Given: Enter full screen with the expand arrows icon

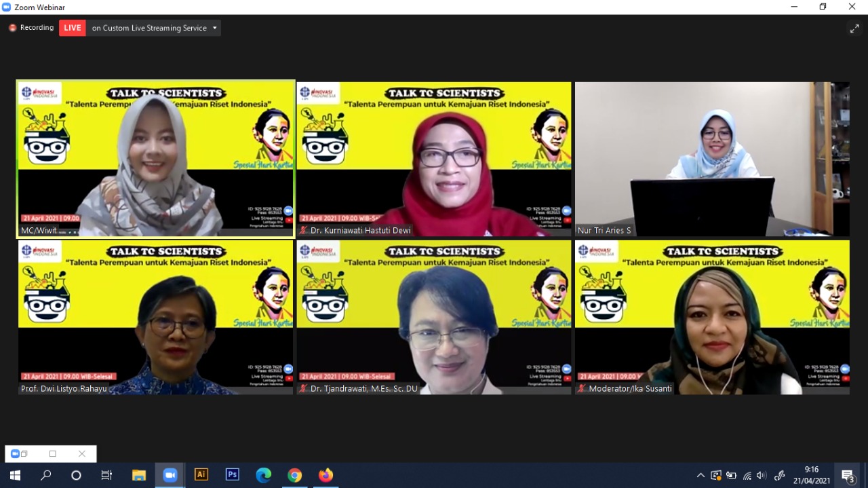Looking at the screenshot, I should tap(854, 28).
